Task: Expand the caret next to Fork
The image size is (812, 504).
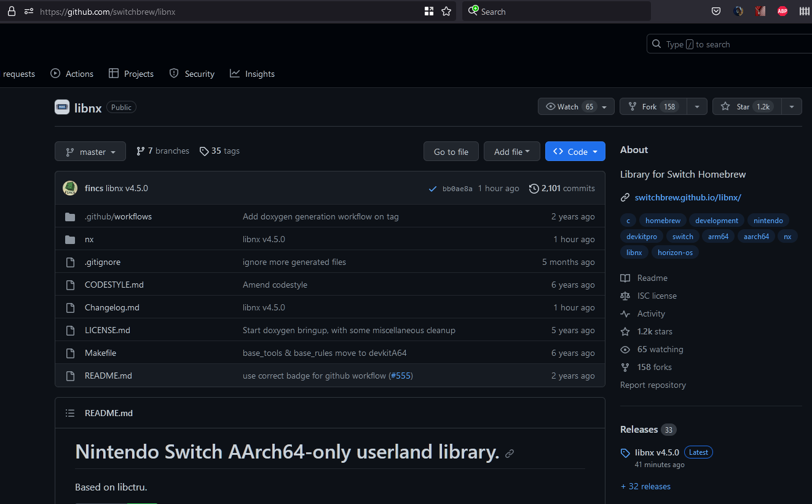Action: point(697,106)
